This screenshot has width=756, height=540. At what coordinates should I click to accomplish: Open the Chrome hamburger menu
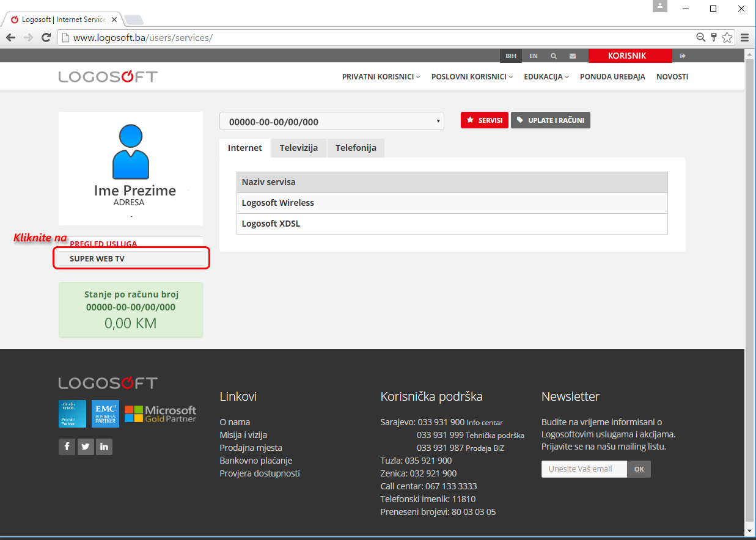click(x=744, y=37)
